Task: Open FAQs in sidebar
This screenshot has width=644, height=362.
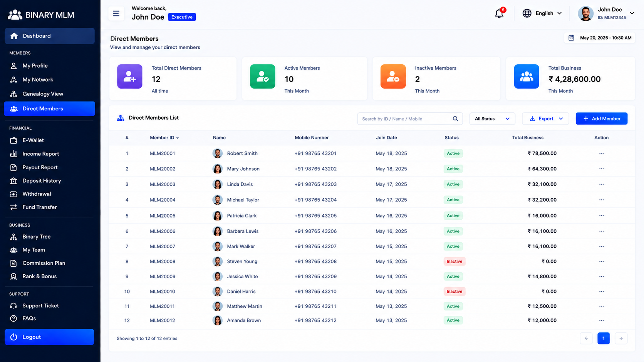Action: click(29, 319)
